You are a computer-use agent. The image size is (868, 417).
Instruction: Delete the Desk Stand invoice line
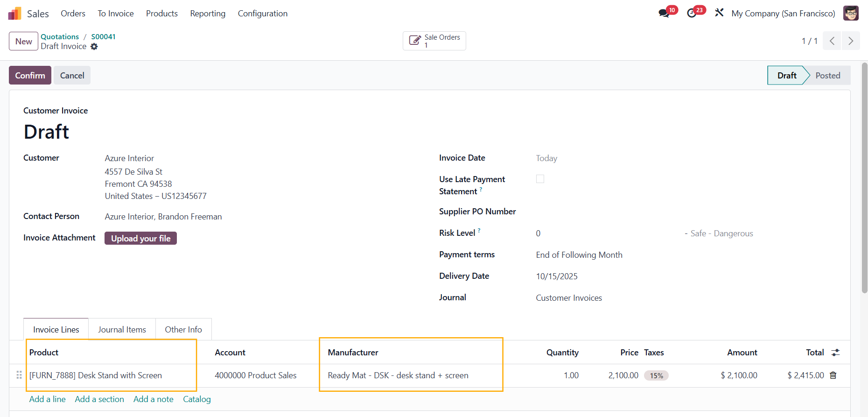pos(833,375)
